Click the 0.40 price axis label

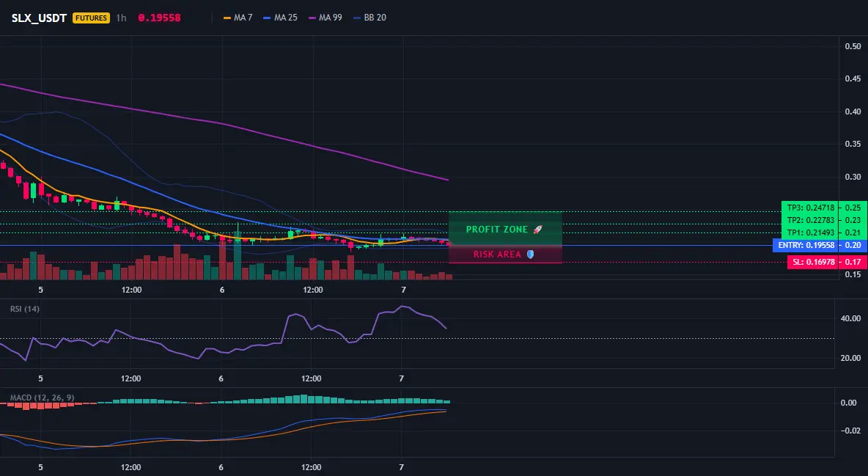(853, 111)
